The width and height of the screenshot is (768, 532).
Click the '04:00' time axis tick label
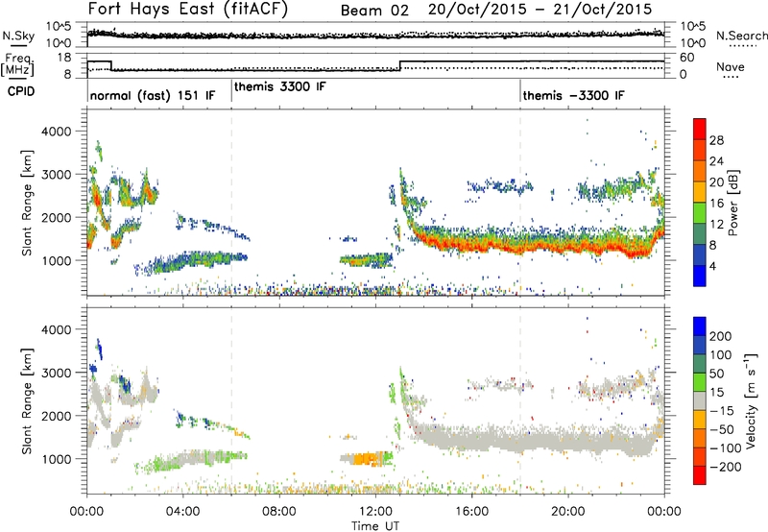(182, 512)
